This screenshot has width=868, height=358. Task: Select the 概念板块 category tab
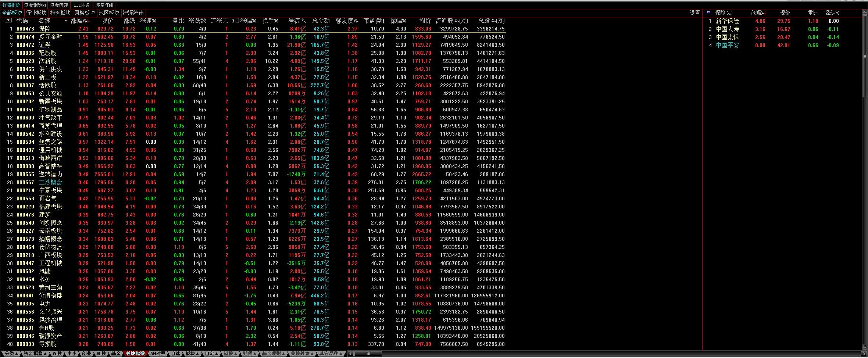(61, 13)
